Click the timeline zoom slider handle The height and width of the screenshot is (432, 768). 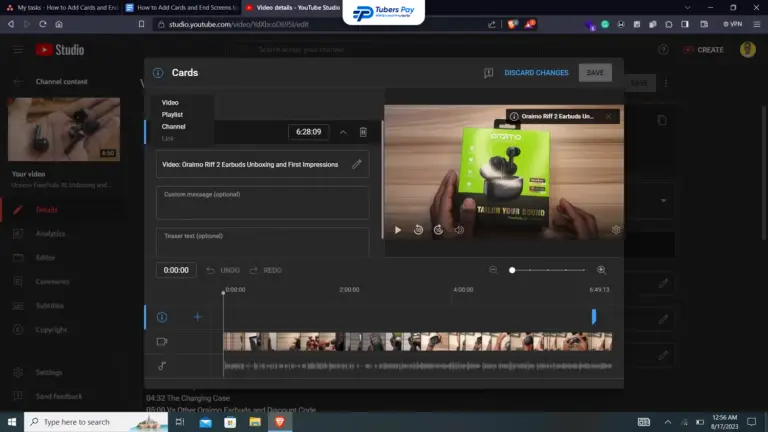(x=512, y=270)
